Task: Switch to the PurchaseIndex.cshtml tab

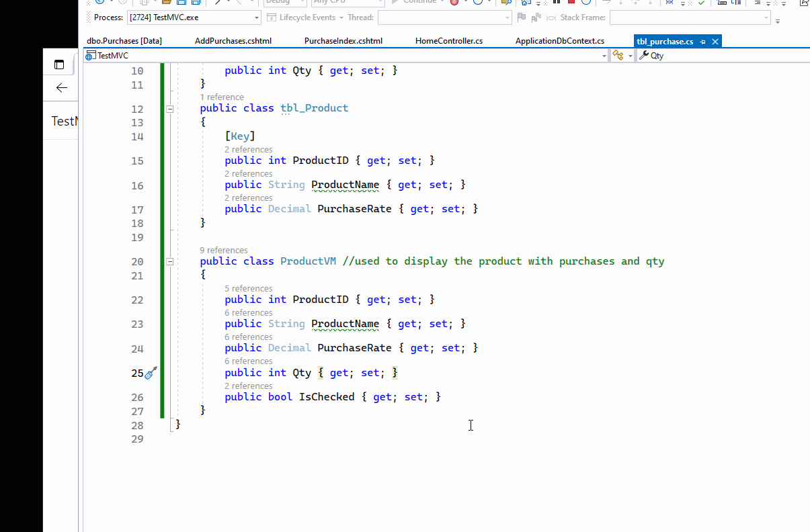Action: (343, 41)
